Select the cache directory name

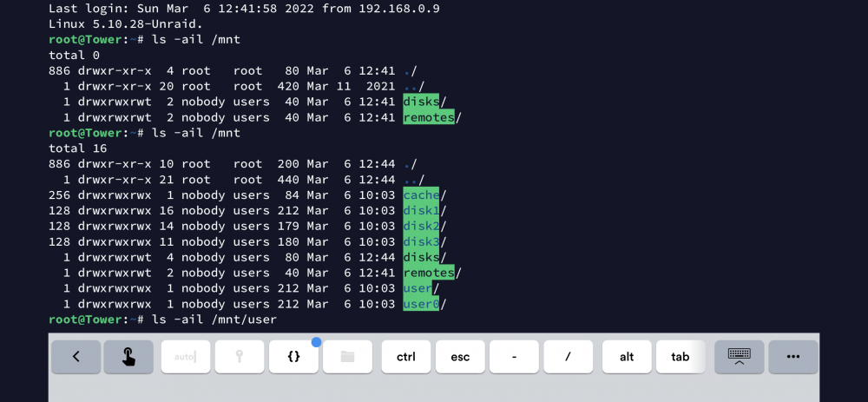tap(421, 194)
